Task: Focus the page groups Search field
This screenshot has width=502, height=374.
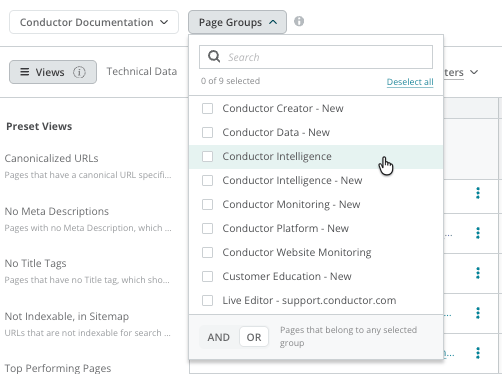Action: (x=316, y=57)
